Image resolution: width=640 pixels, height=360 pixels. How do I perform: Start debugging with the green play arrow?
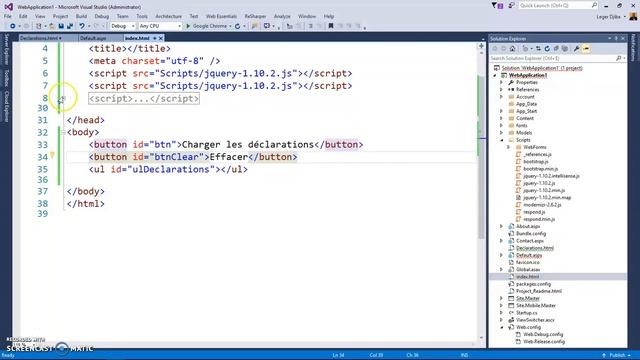point(188,26)
